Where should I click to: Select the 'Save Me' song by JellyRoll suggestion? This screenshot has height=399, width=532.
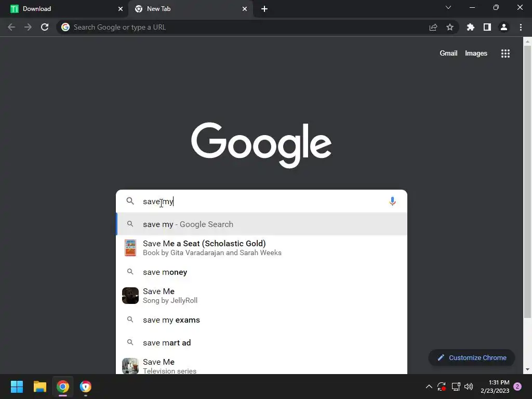[261, 296]
